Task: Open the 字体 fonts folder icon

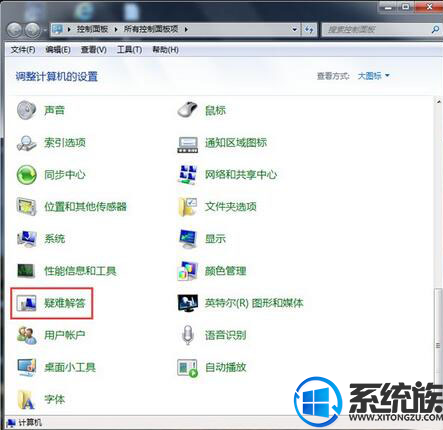Action: tap(26, 399)
